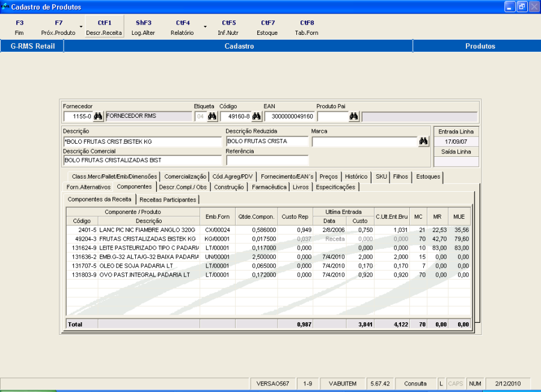Click the Código search binoculars icon

[x=257, y=117]
